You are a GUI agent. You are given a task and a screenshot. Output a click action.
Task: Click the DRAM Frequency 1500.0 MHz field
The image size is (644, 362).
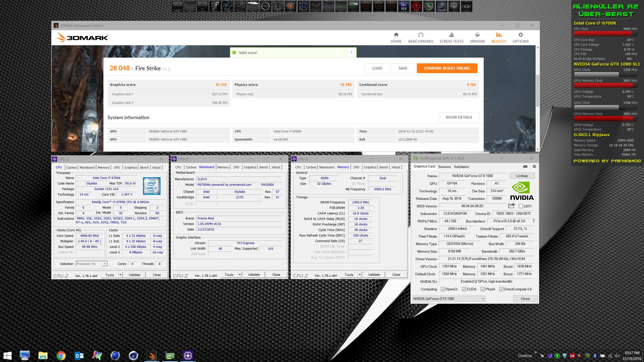click(360, 202)
